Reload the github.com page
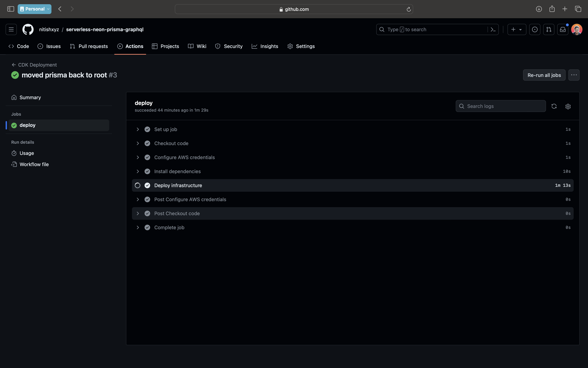This screenshot has height=368, width=588. pyautogui.click(x=409, y=9)
